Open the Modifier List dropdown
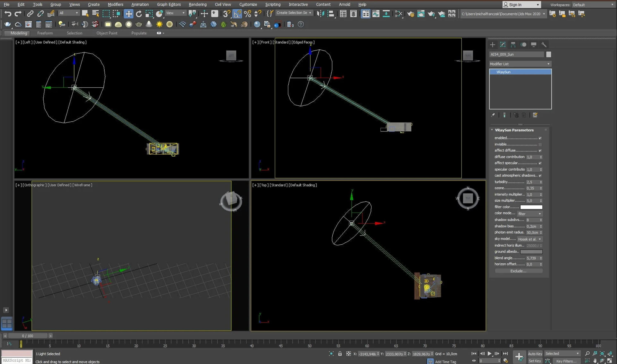Screen dimensions: 617x364 pos(520,64)
